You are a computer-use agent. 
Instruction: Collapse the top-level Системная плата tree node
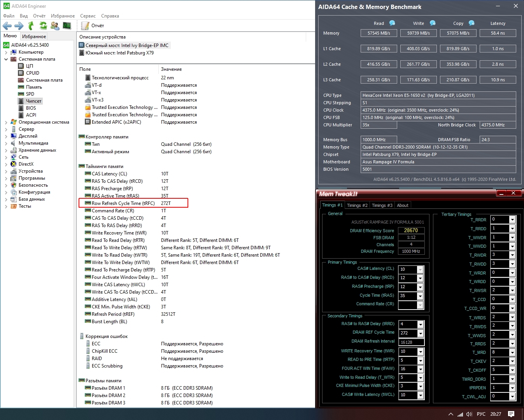click(6, 59)
